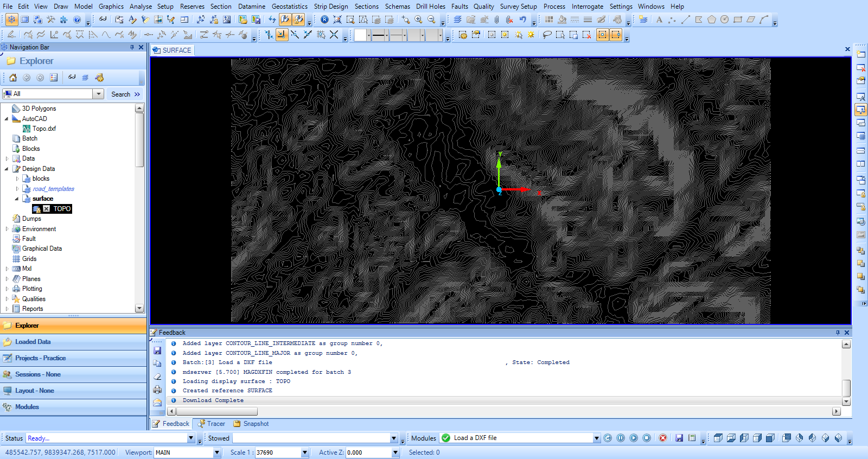Screen dimensions: 868x459
Task: Toggle the highlighted selection-window mode icon
Action: (x=602, y=35)
